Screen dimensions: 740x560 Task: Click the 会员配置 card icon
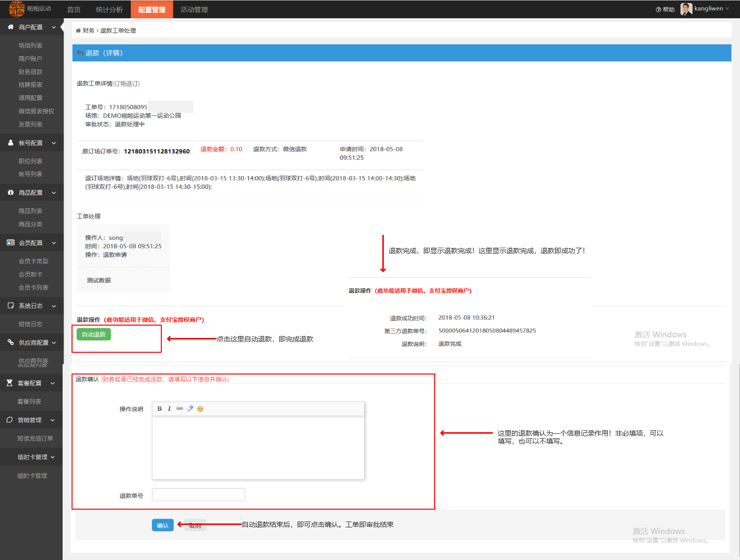tap(10, 243)
